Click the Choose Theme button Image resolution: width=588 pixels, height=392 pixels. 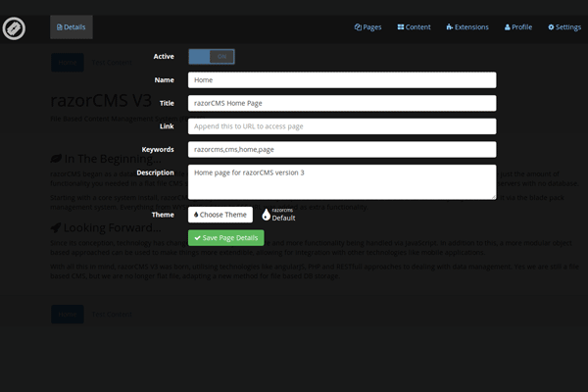pyautogui.click(x=220, y=215)
